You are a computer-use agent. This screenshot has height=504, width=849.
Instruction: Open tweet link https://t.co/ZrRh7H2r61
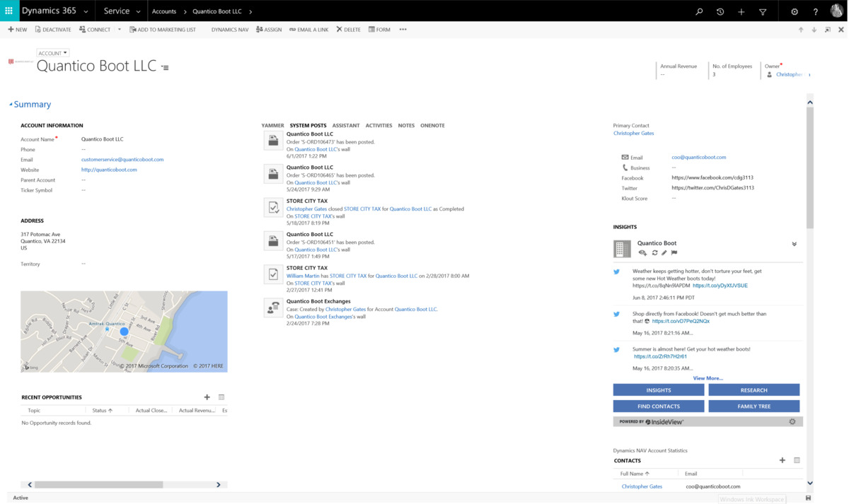click(x=660, y=356)
